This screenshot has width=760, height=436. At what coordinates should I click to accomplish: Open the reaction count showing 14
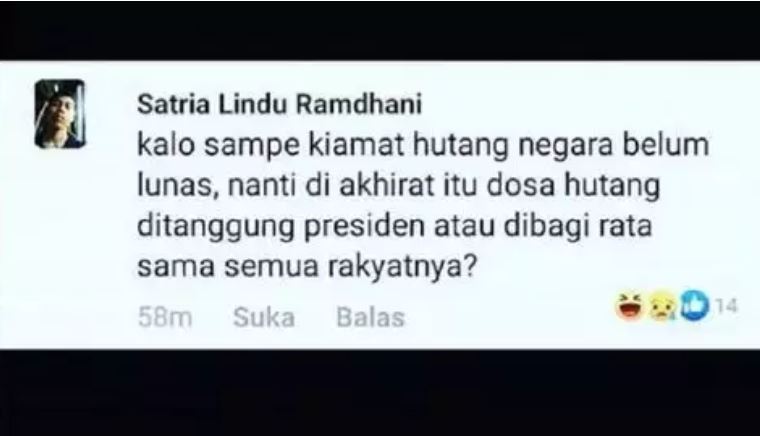(726, 306)
